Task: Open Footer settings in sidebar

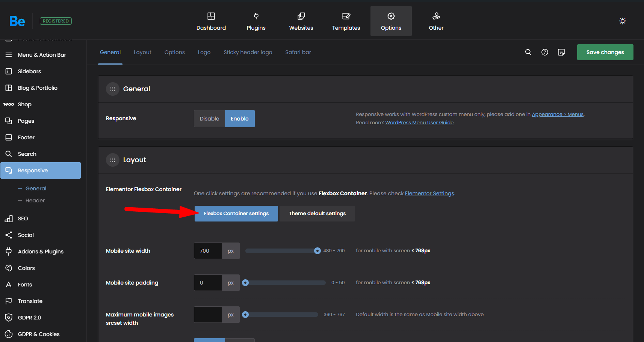Action: pos(41,137)
